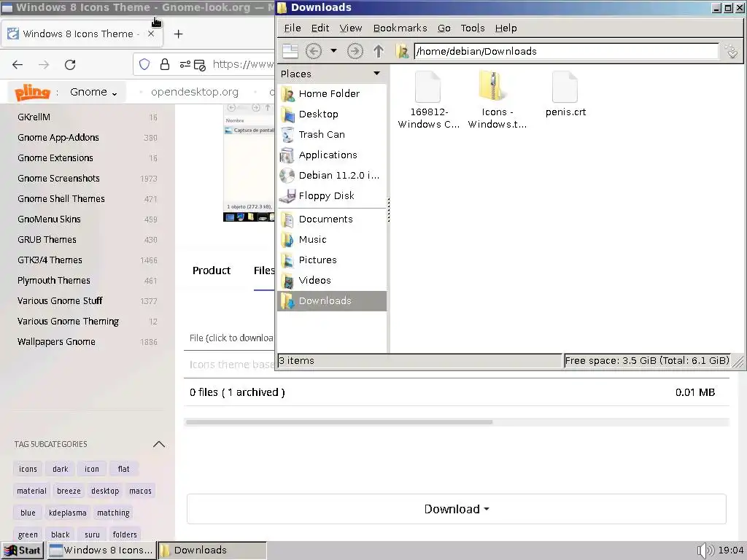
Task: Click the browser forward arrow
Action: click(x=44, y=65)
